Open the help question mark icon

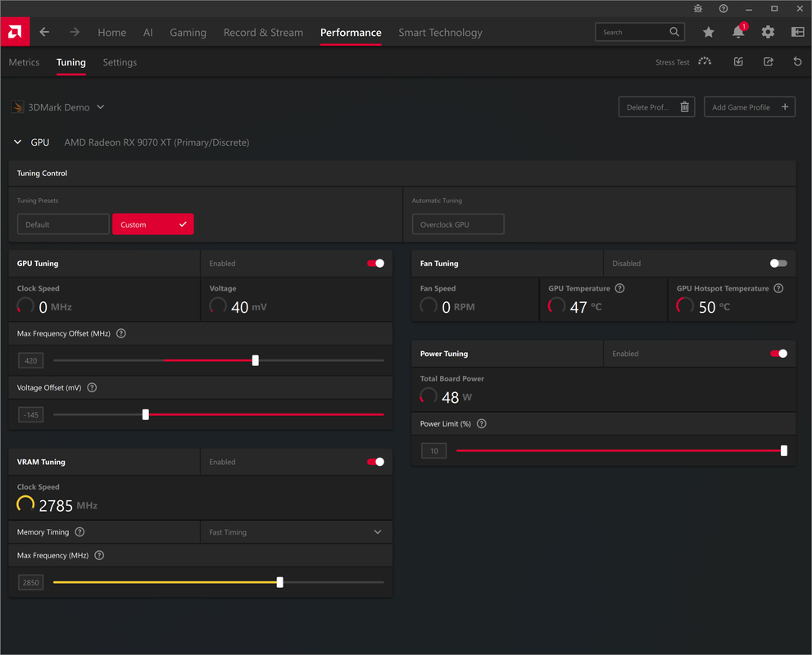coord(724,9)
